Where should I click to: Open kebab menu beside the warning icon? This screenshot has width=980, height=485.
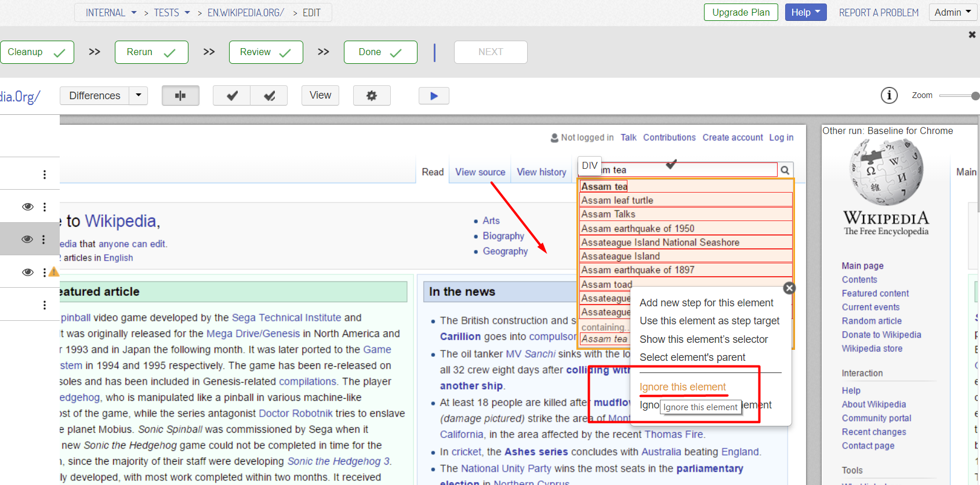[x=44, y=272]
